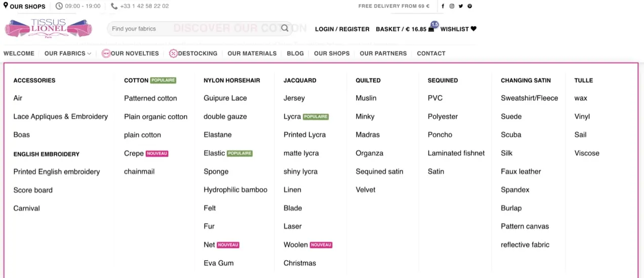Call the +33 1 42 58 22 02 number
Screen dimensions: 644x278
pos(144,6)
